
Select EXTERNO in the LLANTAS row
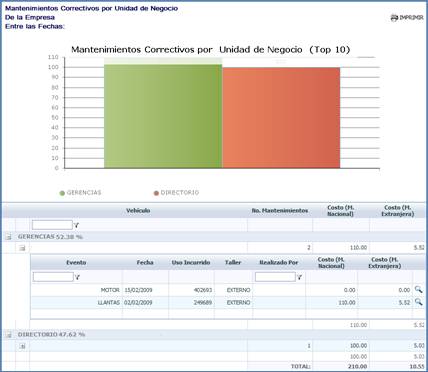(238, 302)
